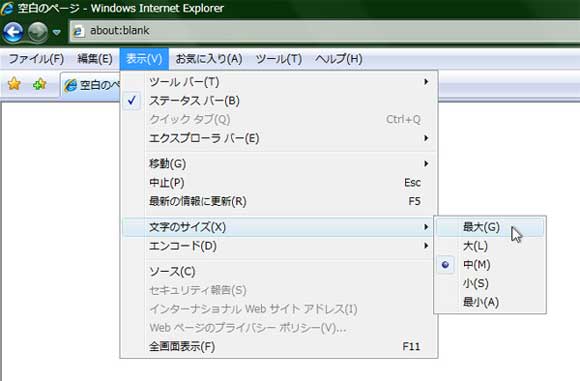
Task: Expand the ツール バー(T) submenu
Action: pos(279,82)
